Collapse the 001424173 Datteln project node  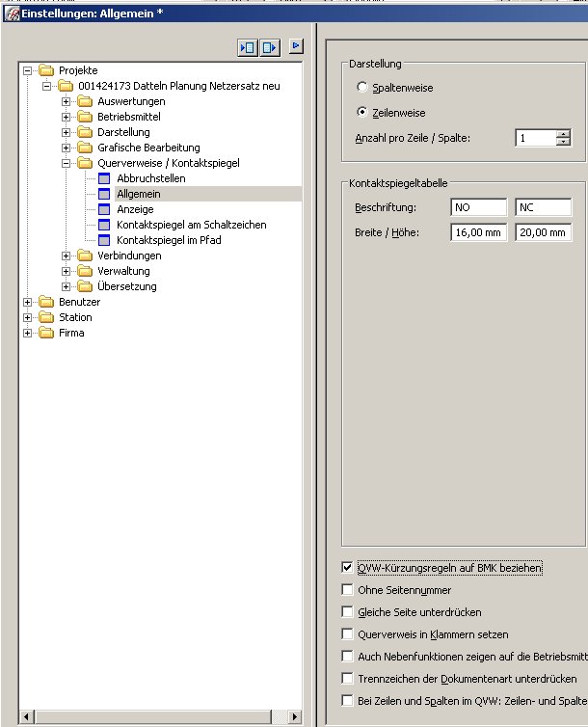(47, 86)
